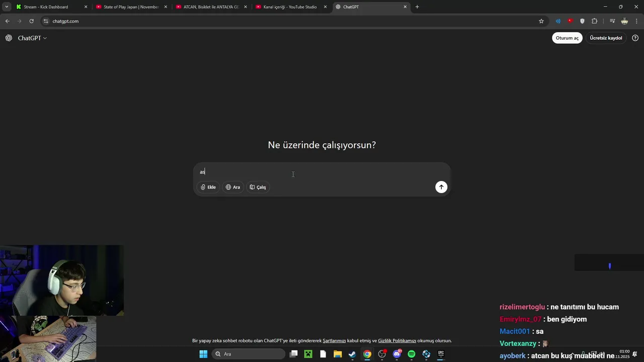This screenshot has height=362, width=644.
Task: Open a new browser tab
Action: [417, 7]
